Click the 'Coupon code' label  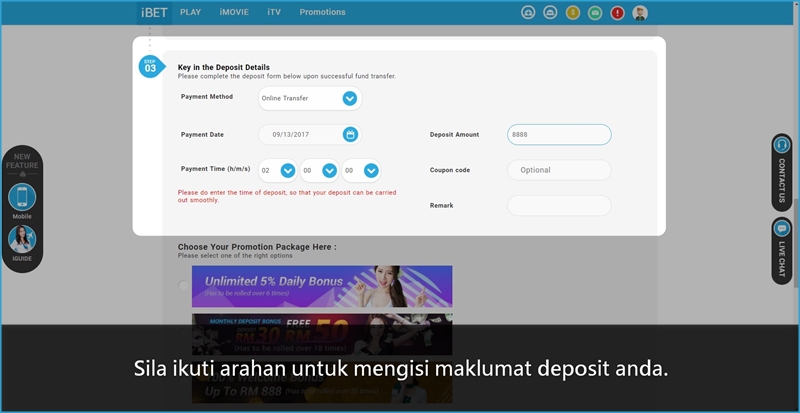click(450, 170)
